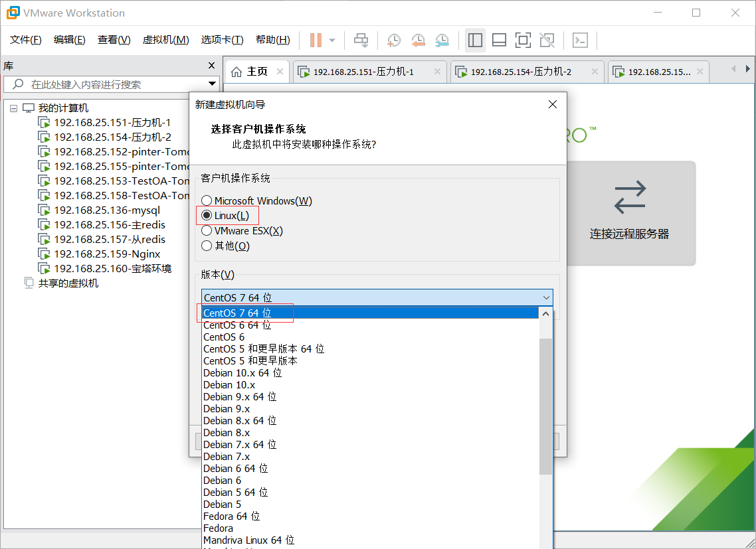This screenshot has height=549, width=756.
Task: Click the version list scrollbar up arrow
Action: coord(546,314)
